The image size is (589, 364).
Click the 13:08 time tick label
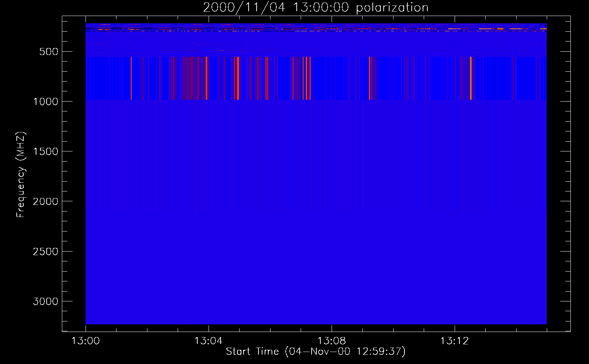tap(332, 341)
